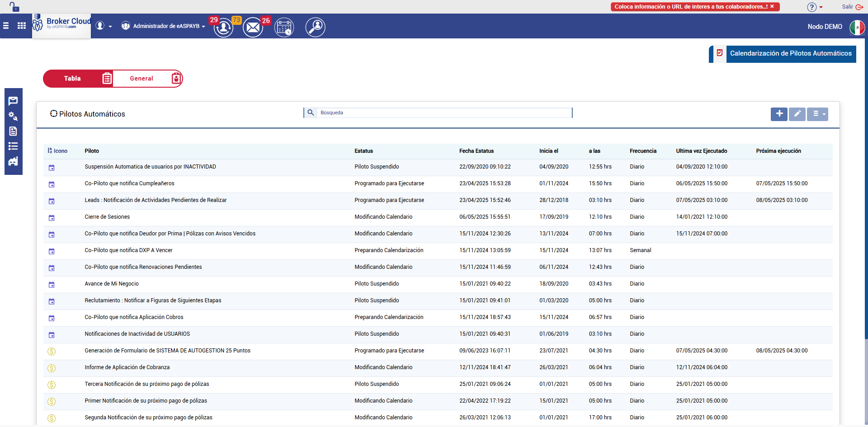Select Leads Notificación de Actividades Pendientes row
This screenshot has width=868, height=427.
(x=438, y=201)
